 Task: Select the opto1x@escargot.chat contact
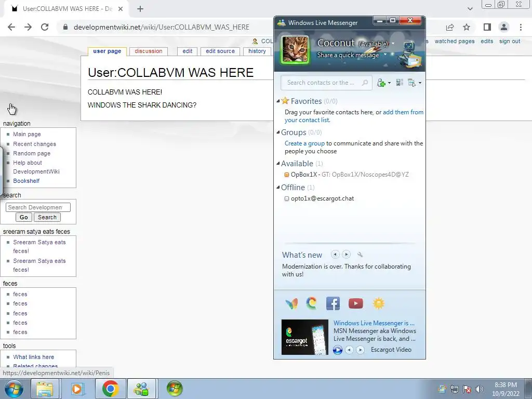click(320, 198)
